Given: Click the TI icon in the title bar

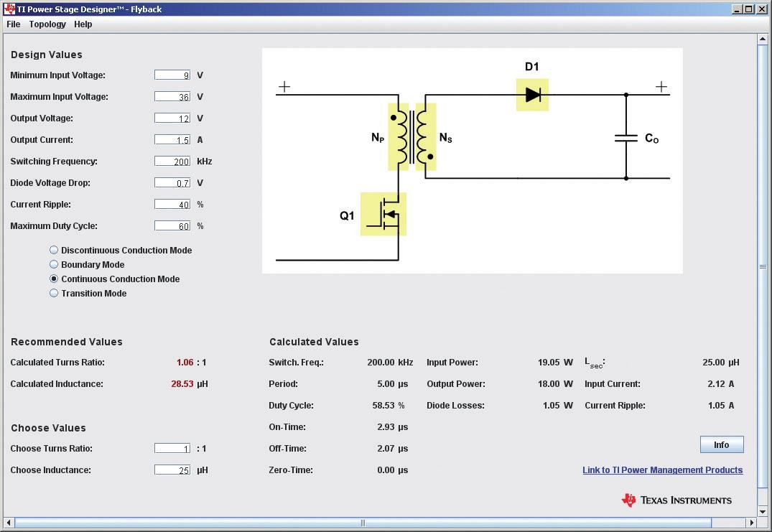Looking at the screenshot, I should click(8, 9).
